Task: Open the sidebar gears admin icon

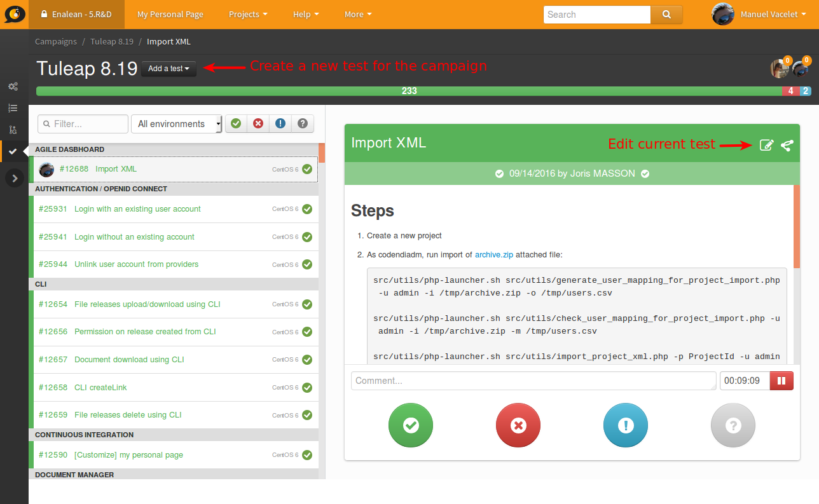Action: [13, 86]
